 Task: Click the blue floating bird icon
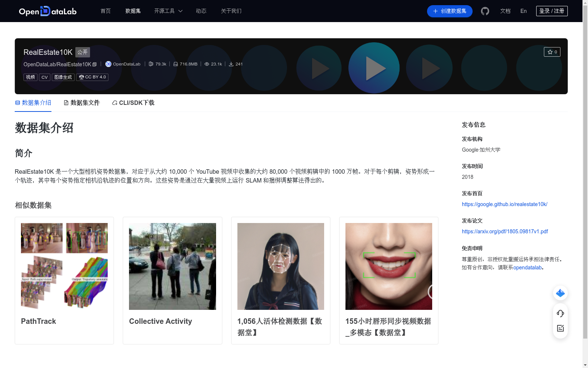point(560,293)
